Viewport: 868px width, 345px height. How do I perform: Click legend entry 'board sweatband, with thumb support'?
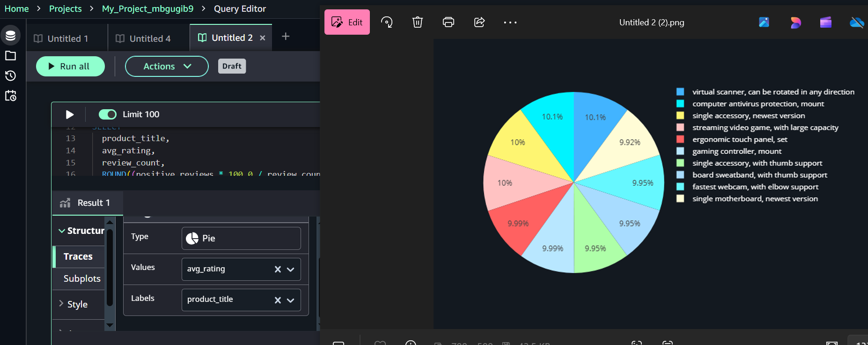click(759, 175)
